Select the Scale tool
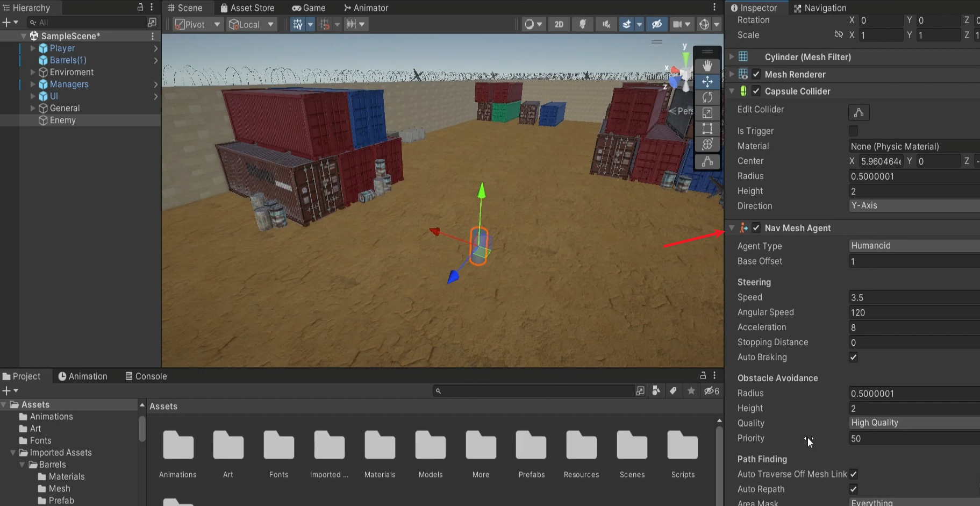Viewport: 980px width, 506px height. (x=707, y=113)
